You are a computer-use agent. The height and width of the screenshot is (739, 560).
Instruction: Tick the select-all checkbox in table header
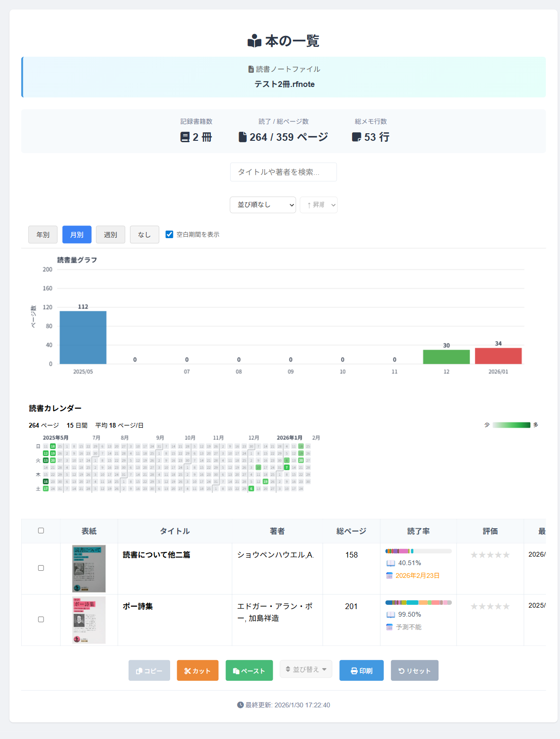coord(41,531)
